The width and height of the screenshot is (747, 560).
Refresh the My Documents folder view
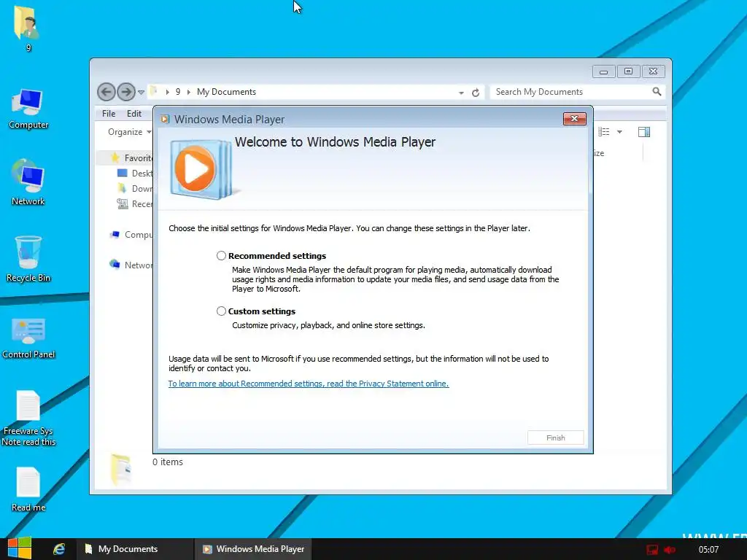click(476, 93)
